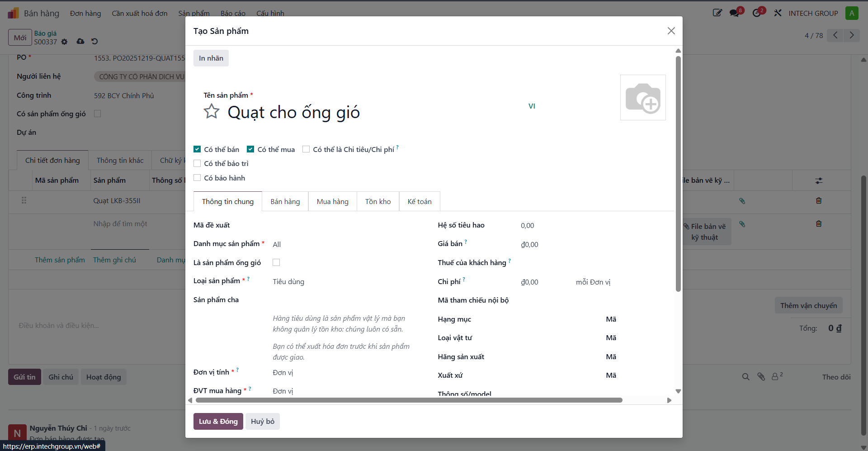Go to next record with right chevron
The height and width of the screenshot is (451, 868).
pyautogui.click(x=852, y=35)
